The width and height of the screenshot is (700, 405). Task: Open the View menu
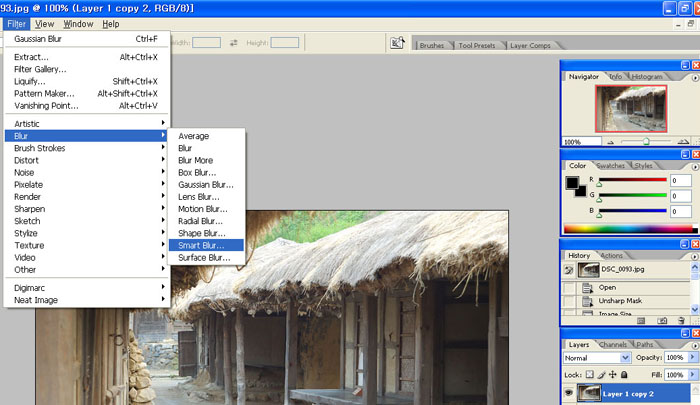coord(44,24)
